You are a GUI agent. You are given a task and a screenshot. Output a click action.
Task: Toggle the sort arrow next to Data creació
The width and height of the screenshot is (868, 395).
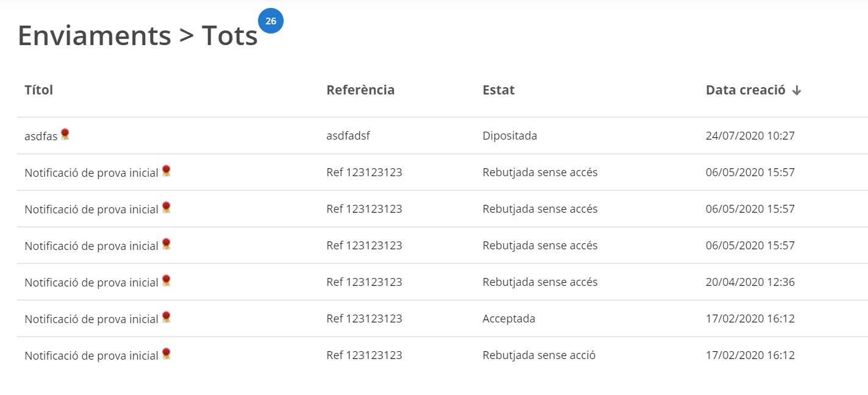click(796, 91)
